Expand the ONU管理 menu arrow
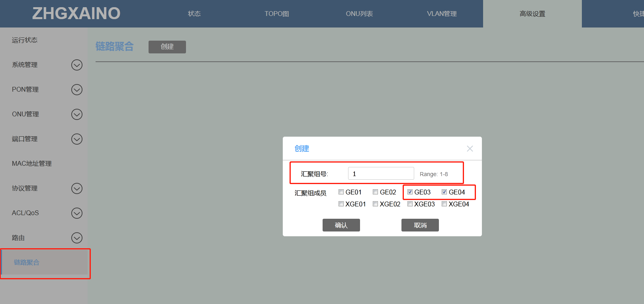The height and width of the screenshot is (304, 644). point(77,114)
